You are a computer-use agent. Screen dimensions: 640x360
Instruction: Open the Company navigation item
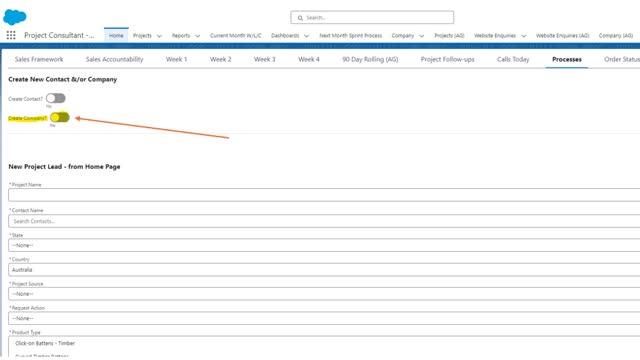[402, 36]
